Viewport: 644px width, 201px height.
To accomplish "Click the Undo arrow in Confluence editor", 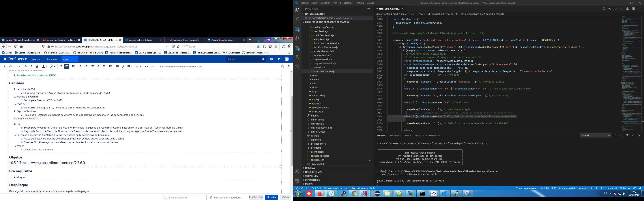I will tap(147, 66).
